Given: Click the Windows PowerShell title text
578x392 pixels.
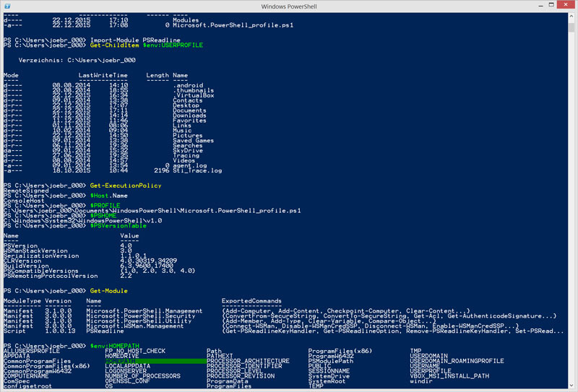Looking at the screenshot, I should tap(289, 6).
